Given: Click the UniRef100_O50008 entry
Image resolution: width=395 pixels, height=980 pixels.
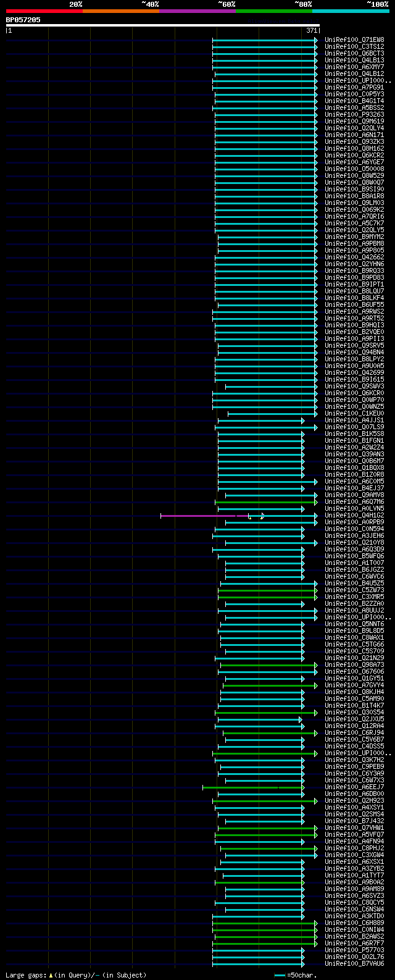Looking at the screenshot, I should pos(354,169).
